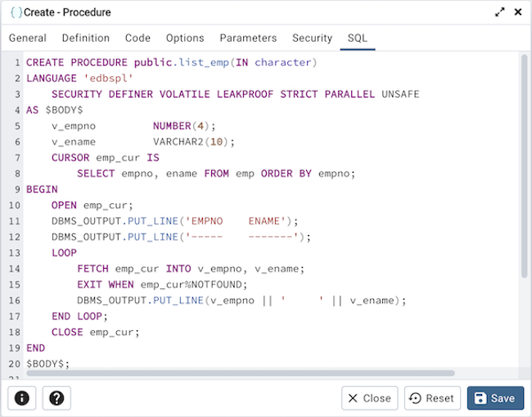The height and width of the screenshot is (417, 532).
Task: Select the Code tab
Action: [x=138, y=38]
